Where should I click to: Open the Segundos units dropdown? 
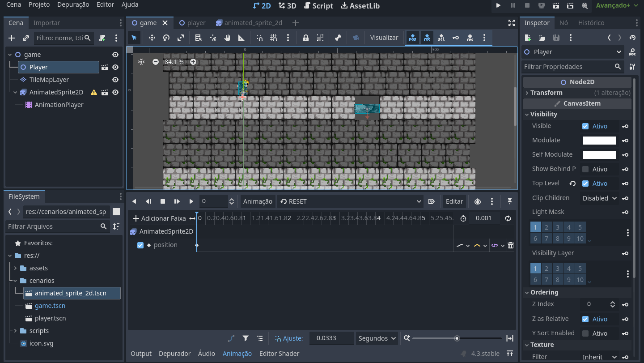[377, 338]
